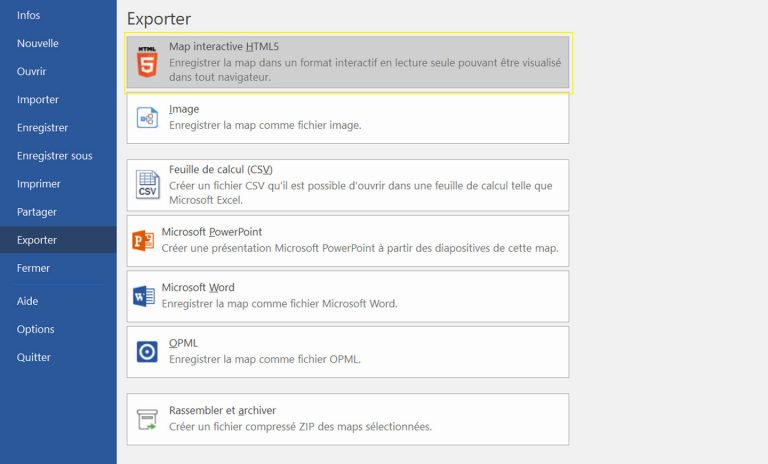Screen dimensions: 768x464
Task: Open the Partager section
Action: click(37, 211)
